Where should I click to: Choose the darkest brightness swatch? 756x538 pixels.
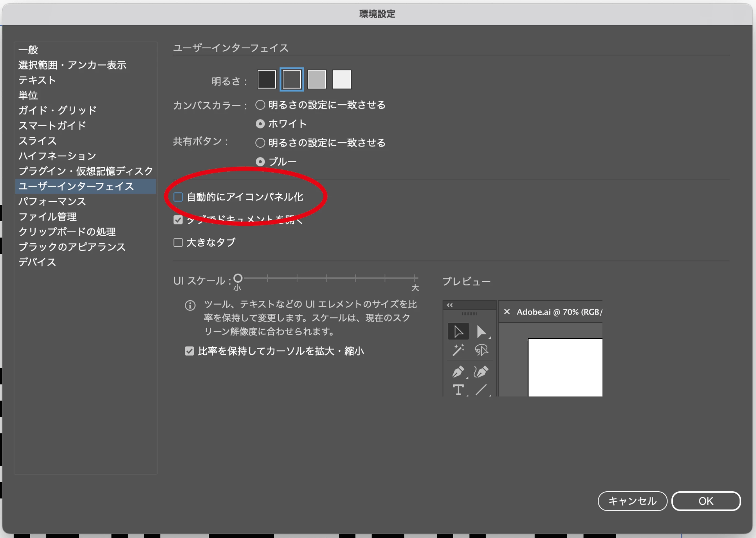pyautogui.click(x=266, y=79)
